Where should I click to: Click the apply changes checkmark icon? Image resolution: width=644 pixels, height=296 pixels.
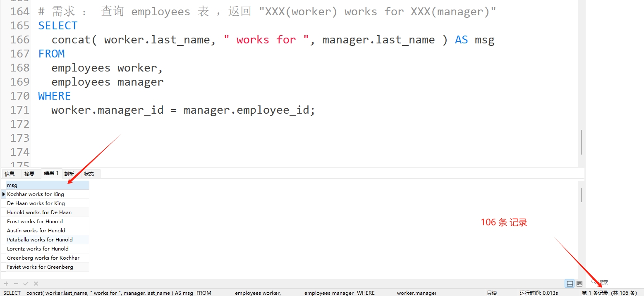click(x=26, y=284)
